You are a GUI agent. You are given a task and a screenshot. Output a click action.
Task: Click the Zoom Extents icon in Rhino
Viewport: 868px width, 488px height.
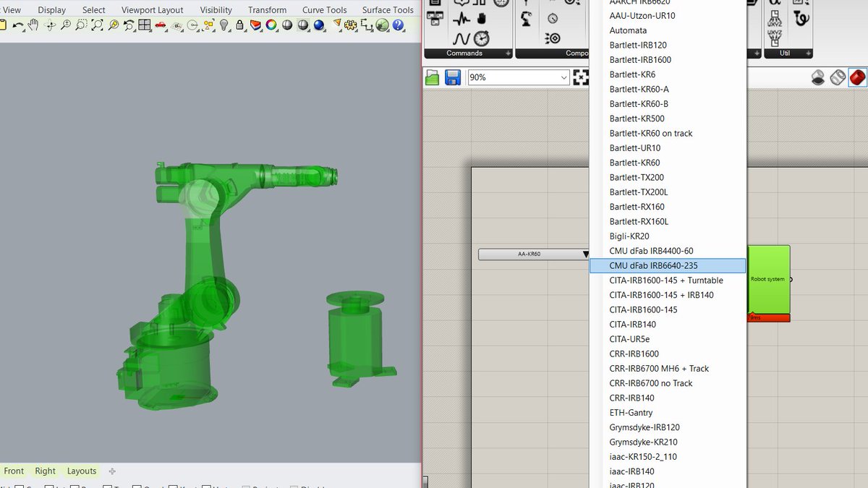pyautogui.click(x=97, y=25)
